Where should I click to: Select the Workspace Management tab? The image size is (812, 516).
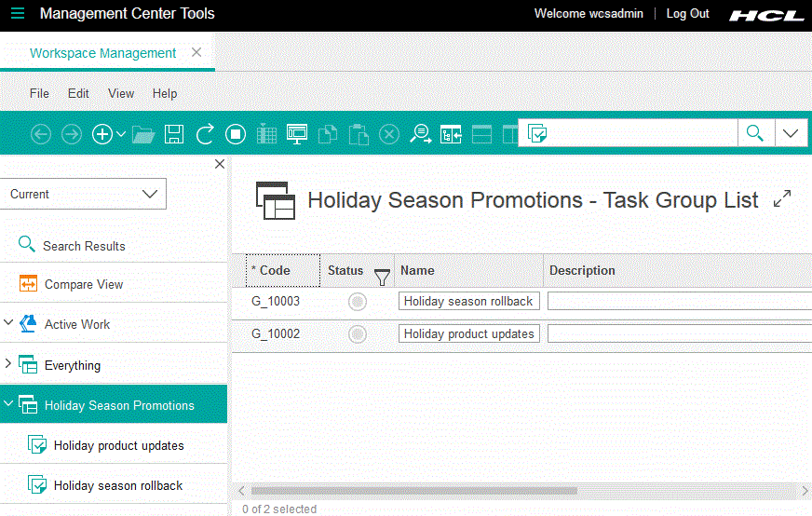pyautogui.click(x=102, y=53)
